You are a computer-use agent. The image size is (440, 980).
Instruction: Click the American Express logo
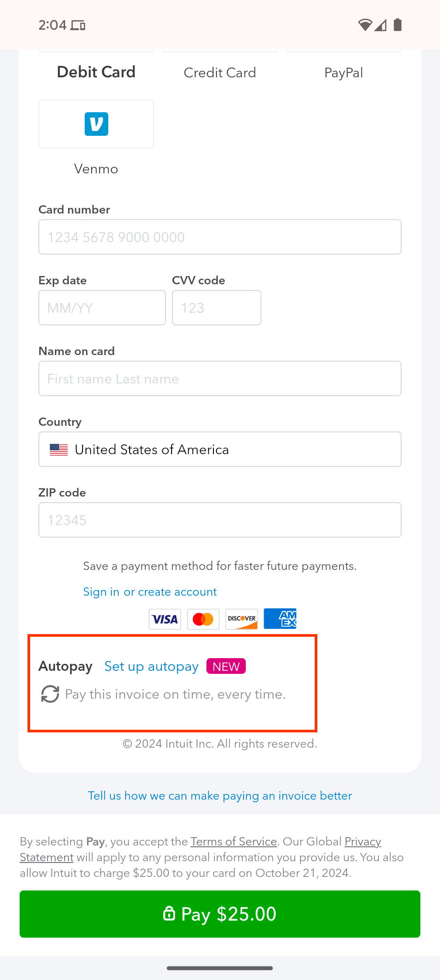(x=280, y=619)
